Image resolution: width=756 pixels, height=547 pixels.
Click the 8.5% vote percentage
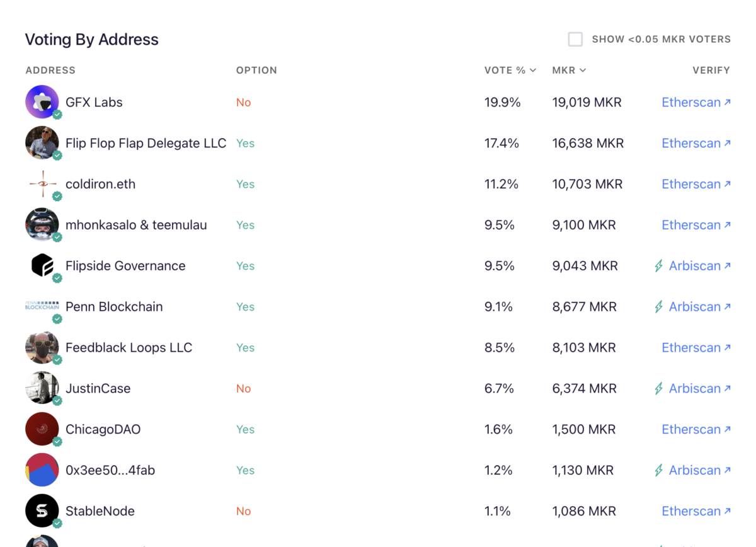pyautogui.click(x=499, y=347)
